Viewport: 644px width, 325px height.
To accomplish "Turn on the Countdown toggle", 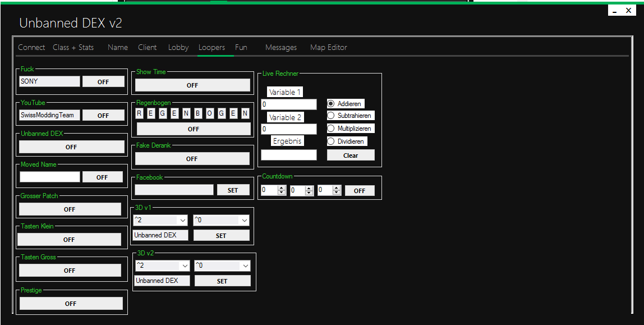I will (x=360, y=191).
